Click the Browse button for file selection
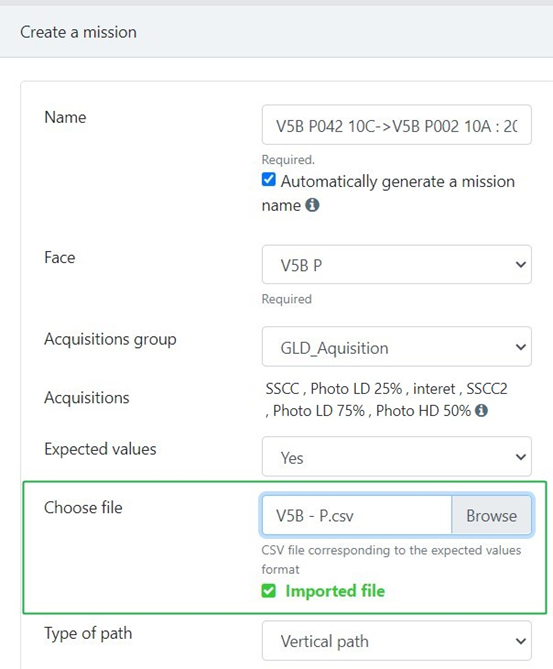The width and height of the screenshot is (553, 669). tap(492, 515)
